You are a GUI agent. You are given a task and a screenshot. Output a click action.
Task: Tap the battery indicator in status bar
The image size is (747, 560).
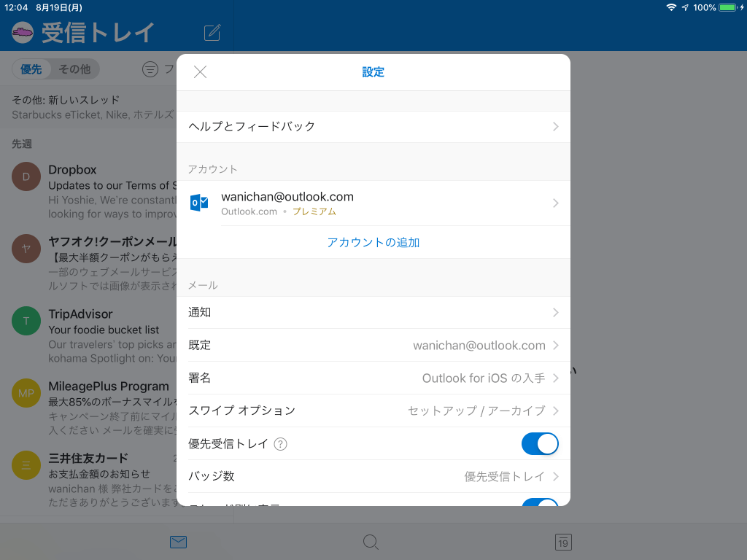click(x=729, y=7)
